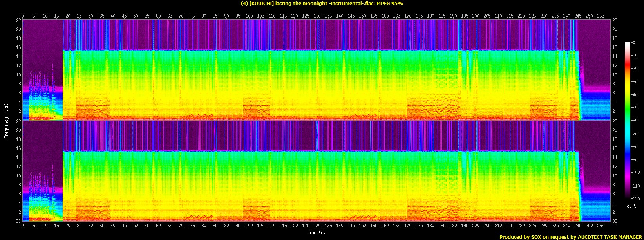This screenshot has height=240, width=644.
Task: Select the 50 s tick on top time axis
Action: (x=136, y=16)
